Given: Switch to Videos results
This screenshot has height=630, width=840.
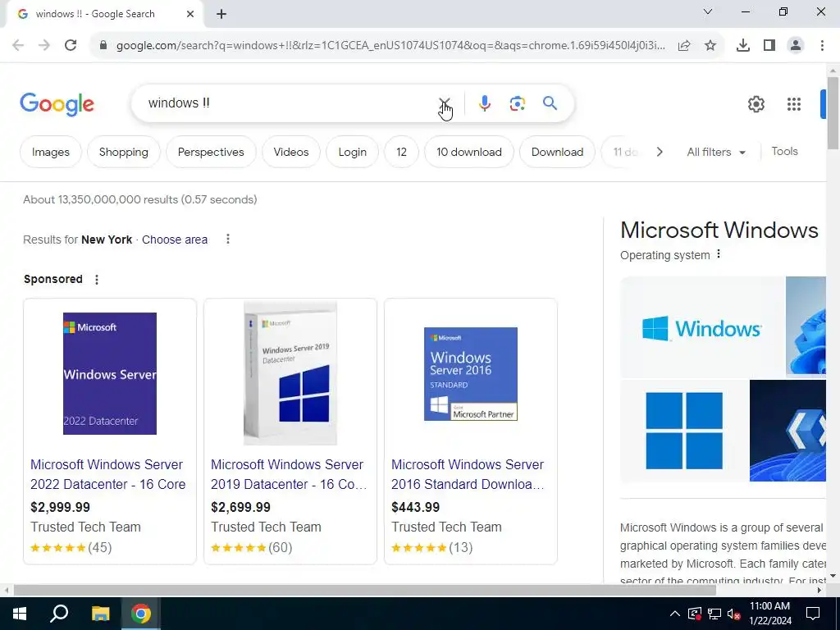Looking at the screenshot, I should pos(291,152).
